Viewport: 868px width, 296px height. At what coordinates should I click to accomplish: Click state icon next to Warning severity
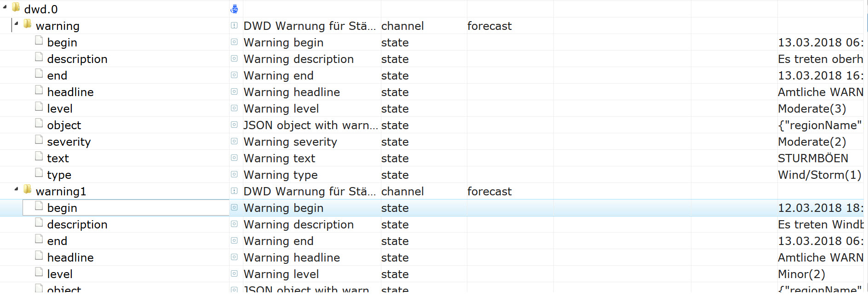pos(234,142)
